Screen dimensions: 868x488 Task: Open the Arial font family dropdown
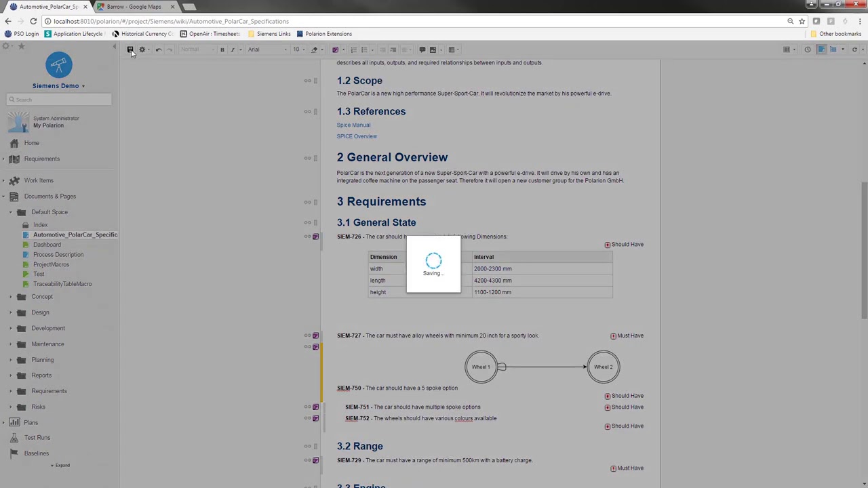click(x=266, y=49)
